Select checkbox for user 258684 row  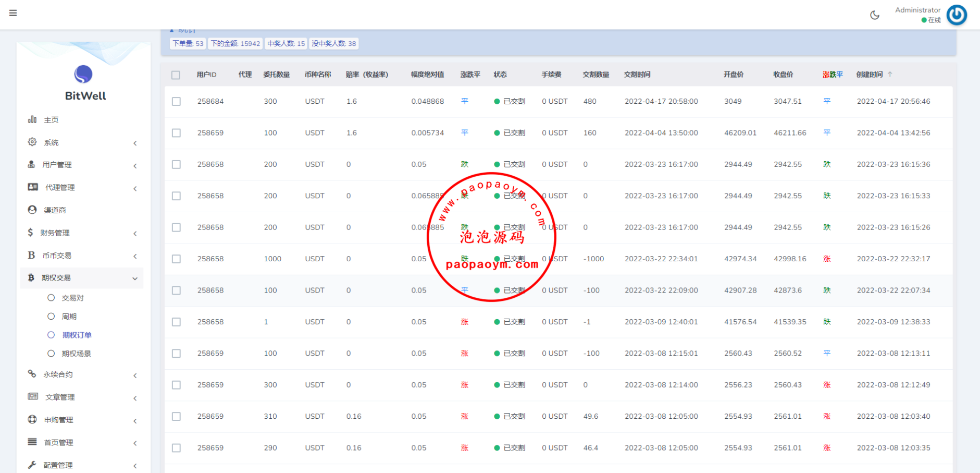coord(176,102)
